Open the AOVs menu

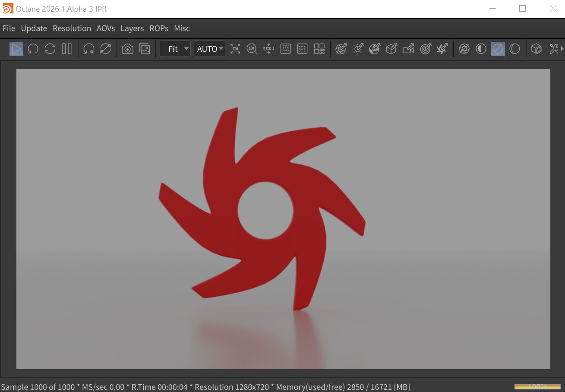(x=106, y=28)
